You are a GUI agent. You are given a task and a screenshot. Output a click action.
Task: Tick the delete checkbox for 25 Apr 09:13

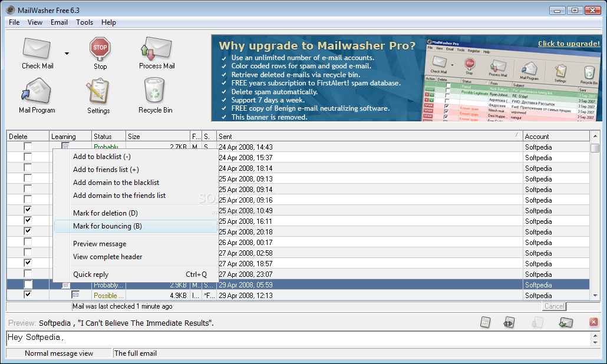[x=28, y=178]
